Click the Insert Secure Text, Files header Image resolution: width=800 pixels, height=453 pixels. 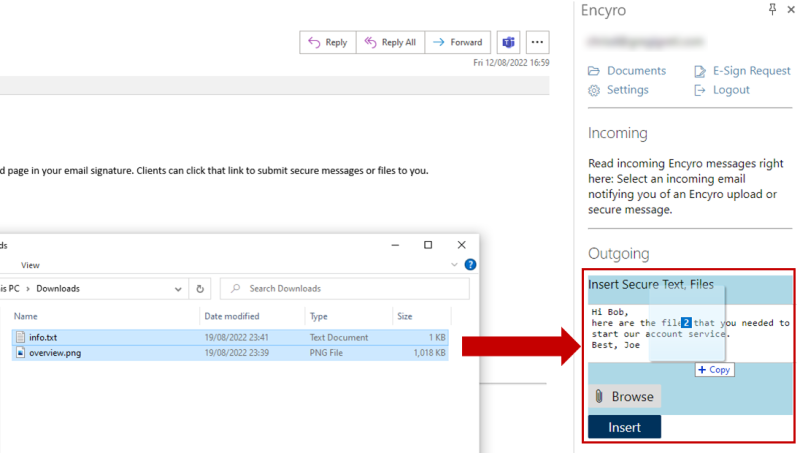[x=651, y=285]
